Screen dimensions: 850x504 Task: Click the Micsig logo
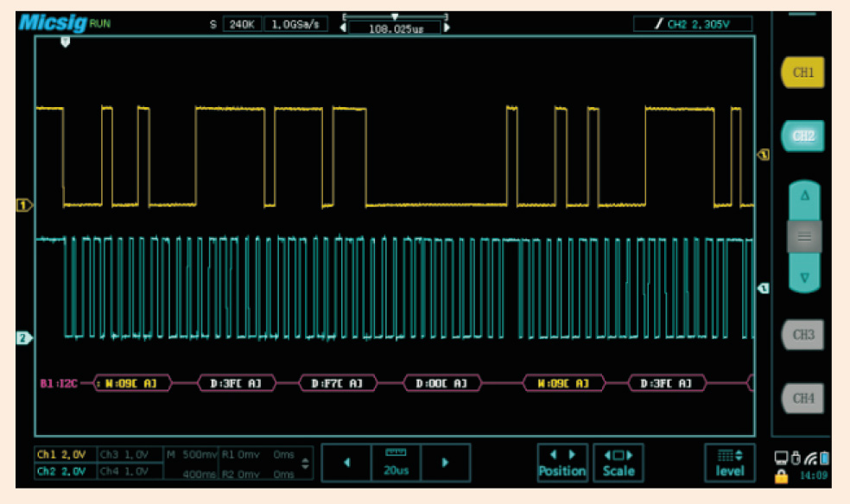click(x=51, y=22)
